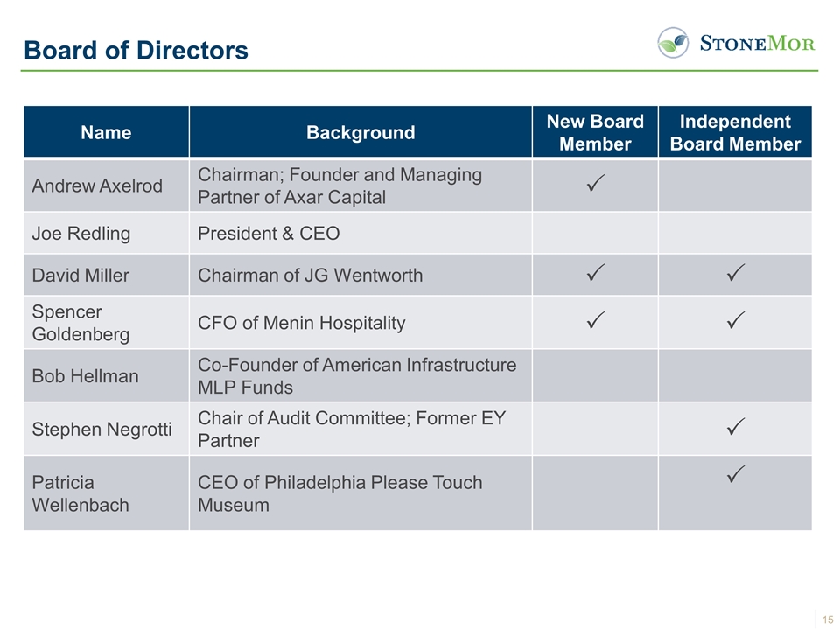Click the StoneMor leaf logo icon
Screen dimensions: 840x630
[674, 42]
